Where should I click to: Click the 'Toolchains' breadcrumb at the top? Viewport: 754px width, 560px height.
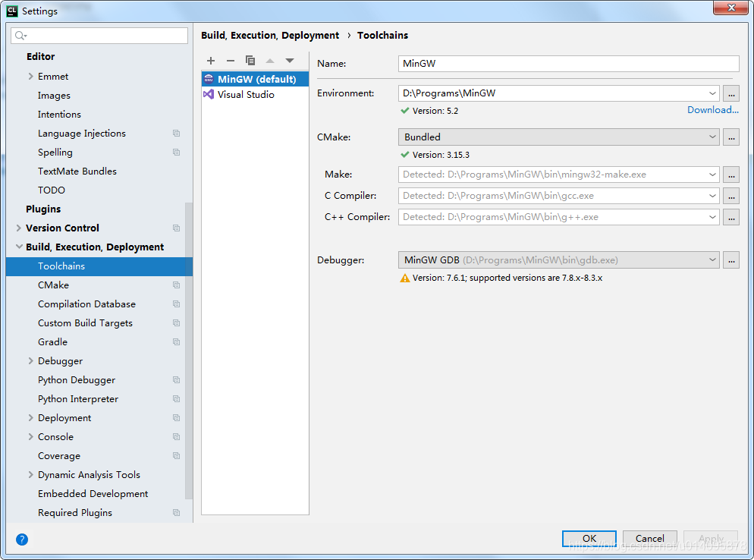[382, 35]
